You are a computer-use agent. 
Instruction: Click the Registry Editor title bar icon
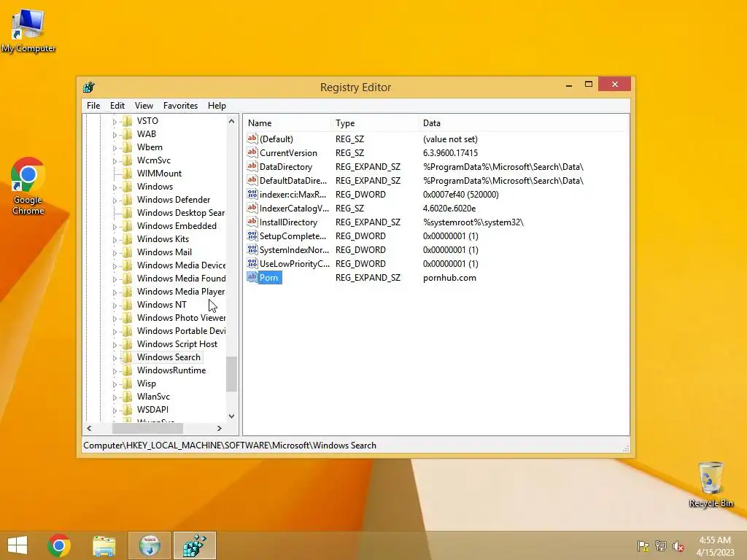pyautogui.click(x=88, y=87)
